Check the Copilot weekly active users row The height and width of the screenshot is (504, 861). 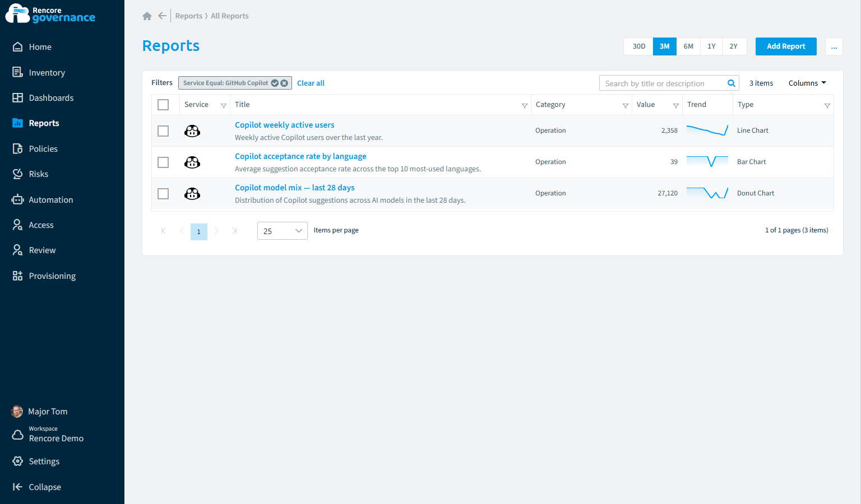pos(163,131)
